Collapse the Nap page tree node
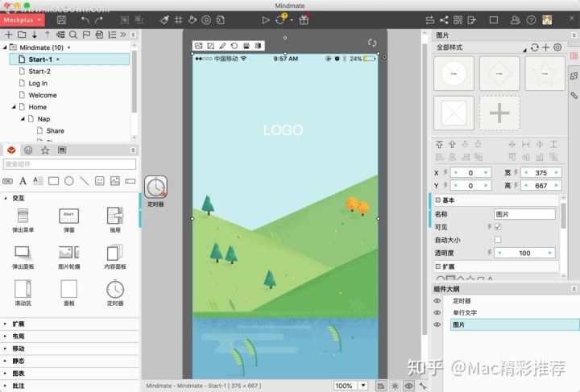 tap(23, 119)
